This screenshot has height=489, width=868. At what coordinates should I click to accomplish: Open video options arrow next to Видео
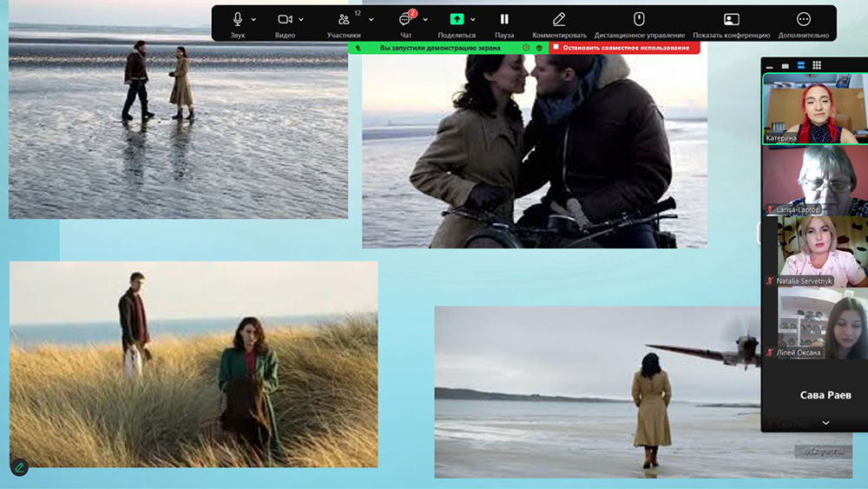tap(301, 19)
